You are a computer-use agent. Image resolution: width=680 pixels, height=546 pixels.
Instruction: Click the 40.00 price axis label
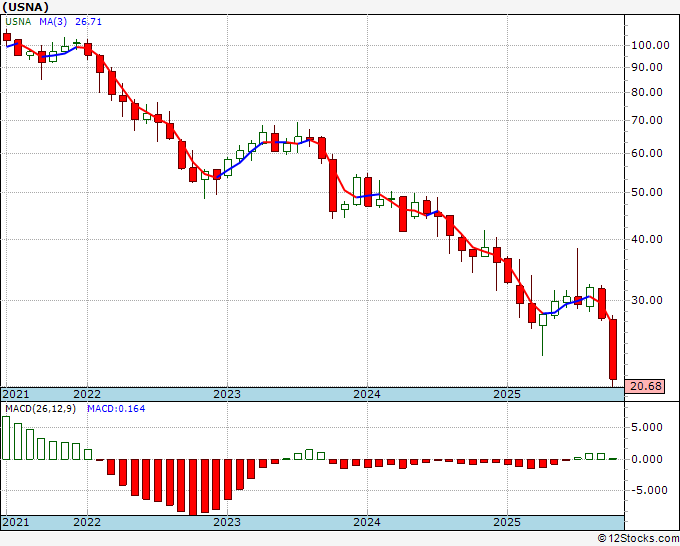click(x=647, y=239)
